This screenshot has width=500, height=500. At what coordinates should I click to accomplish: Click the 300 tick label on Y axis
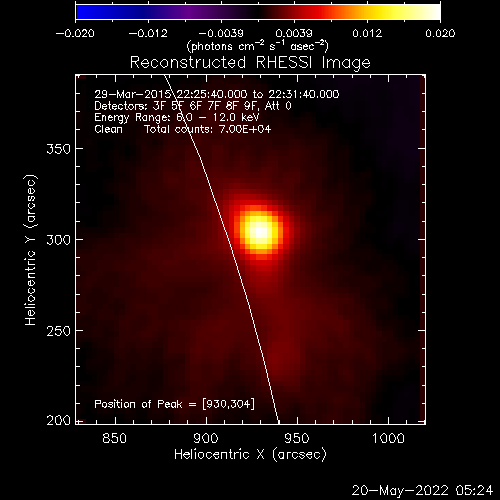[59, 240]
